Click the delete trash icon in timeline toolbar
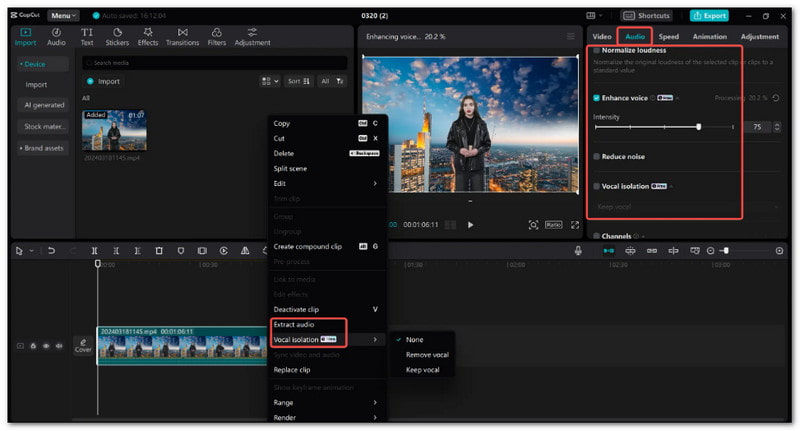The width and height of the screenshot is (800, 431). [x=159, y=250]
